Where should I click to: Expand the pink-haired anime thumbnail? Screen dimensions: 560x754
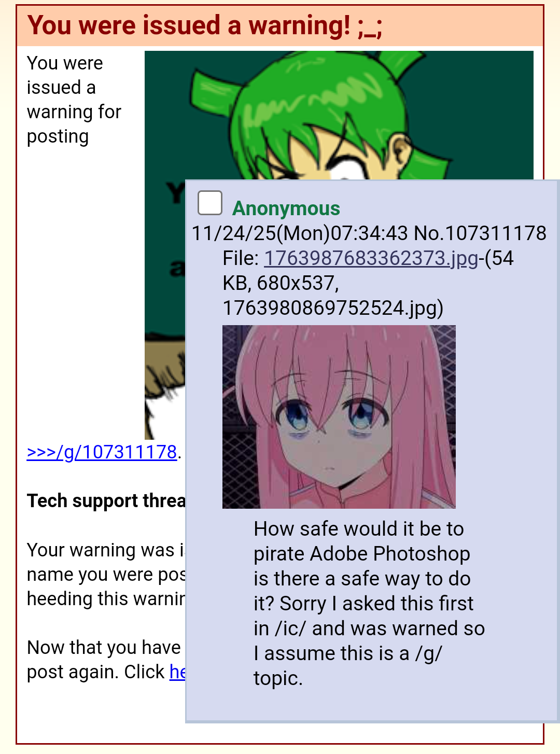click(x=339, y=417)
